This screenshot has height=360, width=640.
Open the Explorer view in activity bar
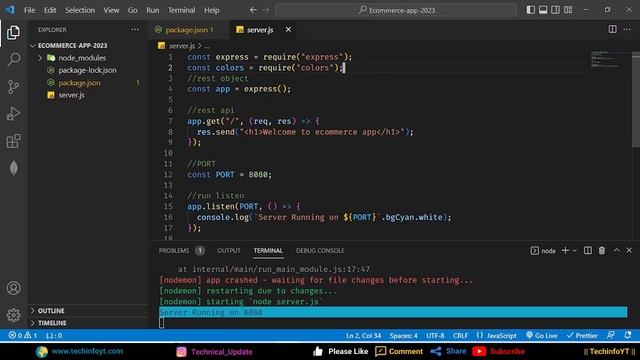[13, 33]
